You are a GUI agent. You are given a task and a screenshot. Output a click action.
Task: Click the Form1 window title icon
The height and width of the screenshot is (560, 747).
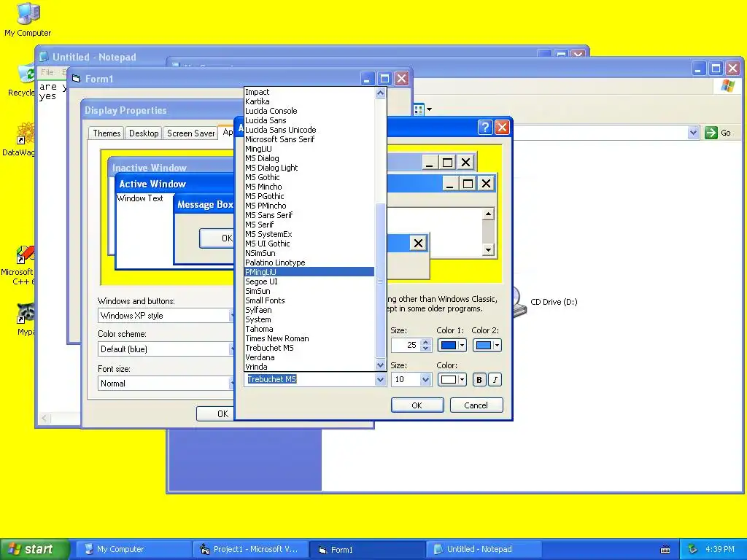[x=76, y=79]
